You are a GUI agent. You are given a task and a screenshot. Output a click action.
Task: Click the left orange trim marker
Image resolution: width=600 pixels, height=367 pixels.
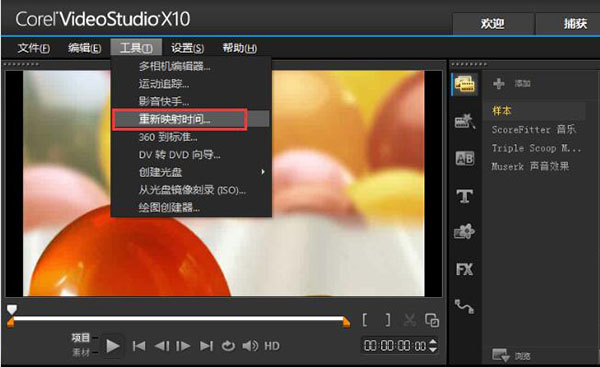click(x=10, y=322)
